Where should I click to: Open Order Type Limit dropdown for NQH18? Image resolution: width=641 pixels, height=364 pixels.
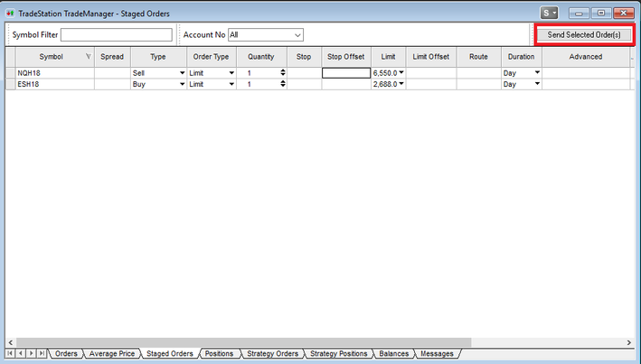(x=231, y=73)
